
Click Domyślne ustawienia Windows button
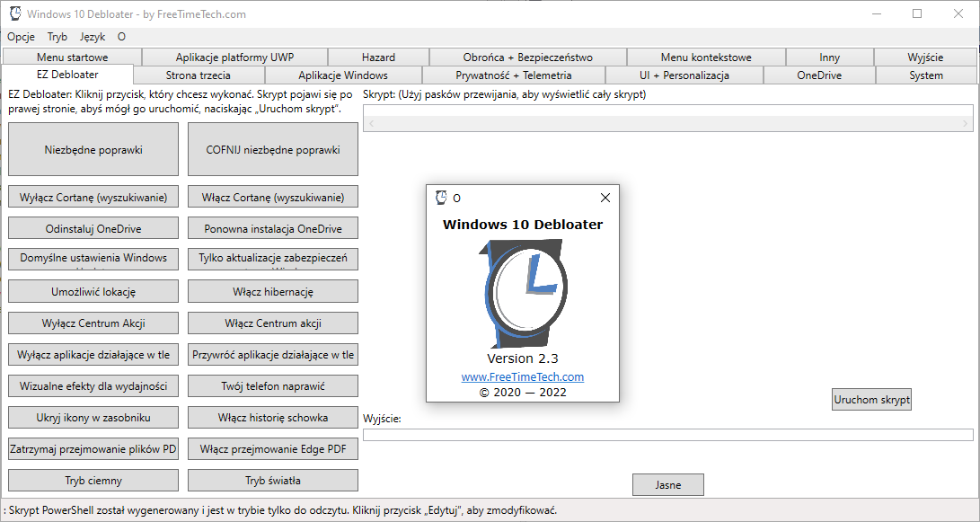[93, 260]
